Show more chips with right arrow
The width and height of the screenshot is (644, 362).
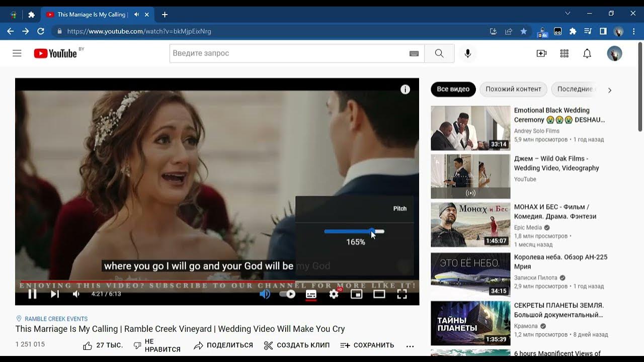tap(610, 90)
